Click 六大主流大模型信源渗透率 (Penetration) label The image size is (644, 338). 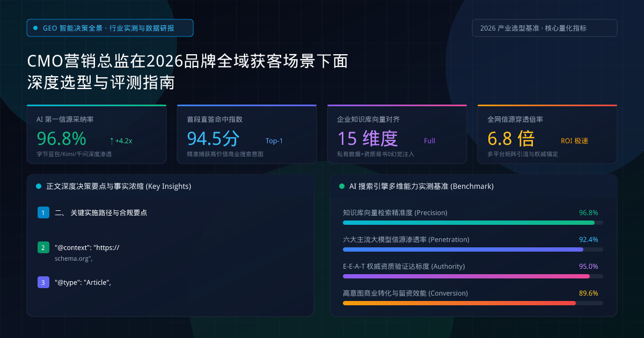point(406,239)
